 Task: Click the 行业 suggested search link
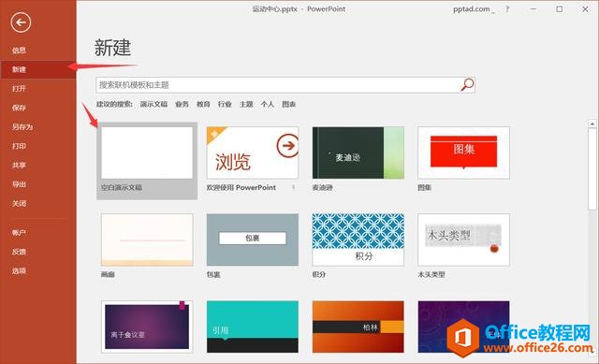point(225,104)
